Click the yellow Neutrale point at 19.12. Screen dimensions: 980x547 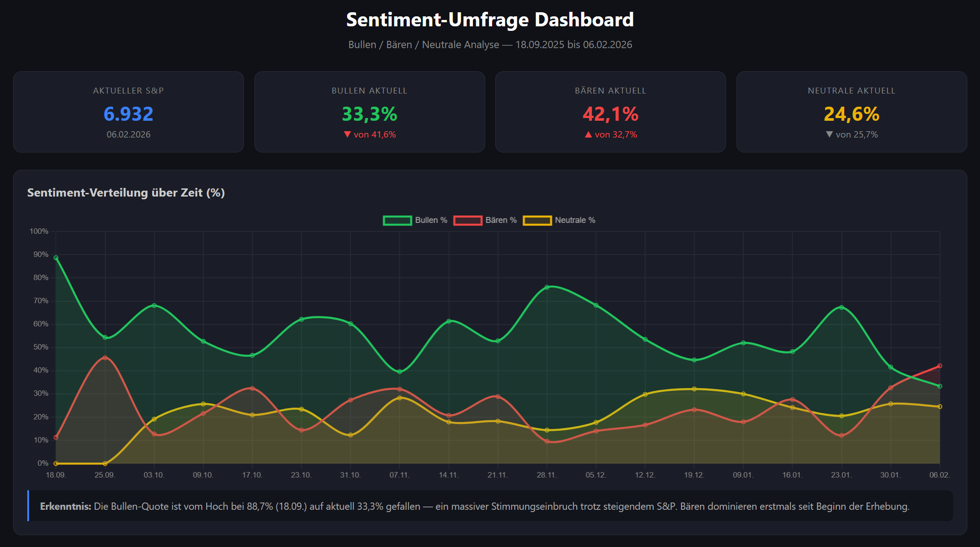click(694, 389)
